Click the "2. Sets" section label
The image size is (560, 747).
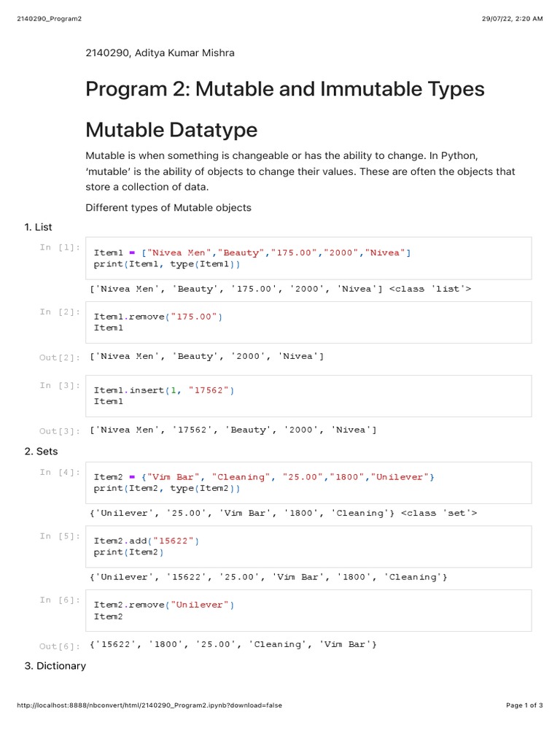tap(42, 452)
